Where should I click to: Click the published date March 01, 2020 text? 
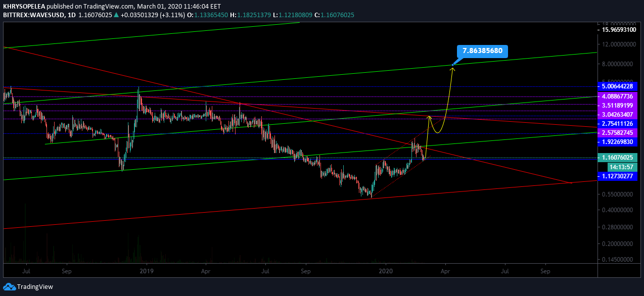(161, 6)
